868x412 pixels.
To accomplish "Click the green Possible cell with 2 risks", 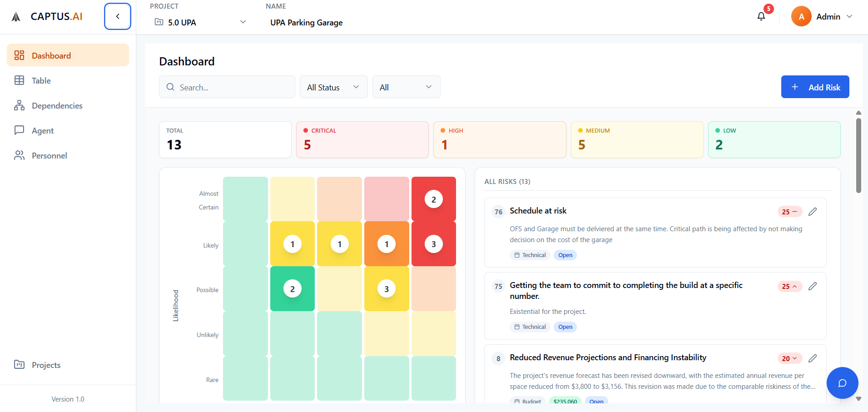I will point(293,289).
